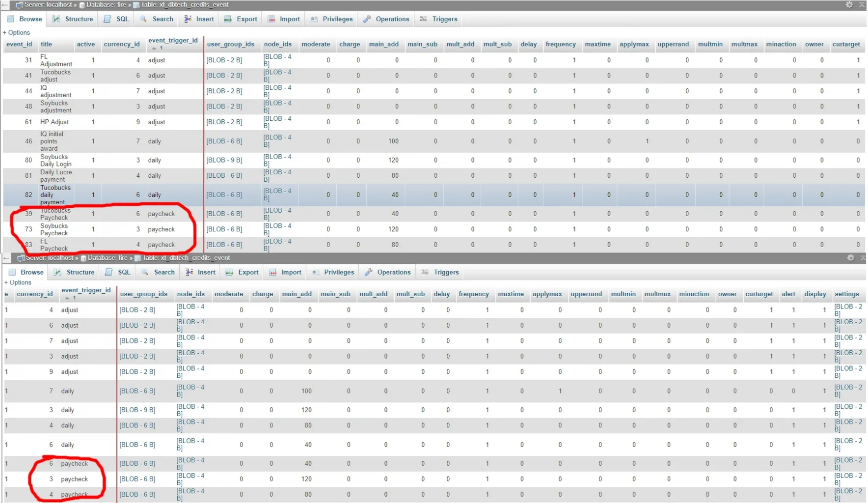Expand + Options in bottom panel
Image resolution: width=868 pixels, height=503 pixels.
click(x=18, y=283)
